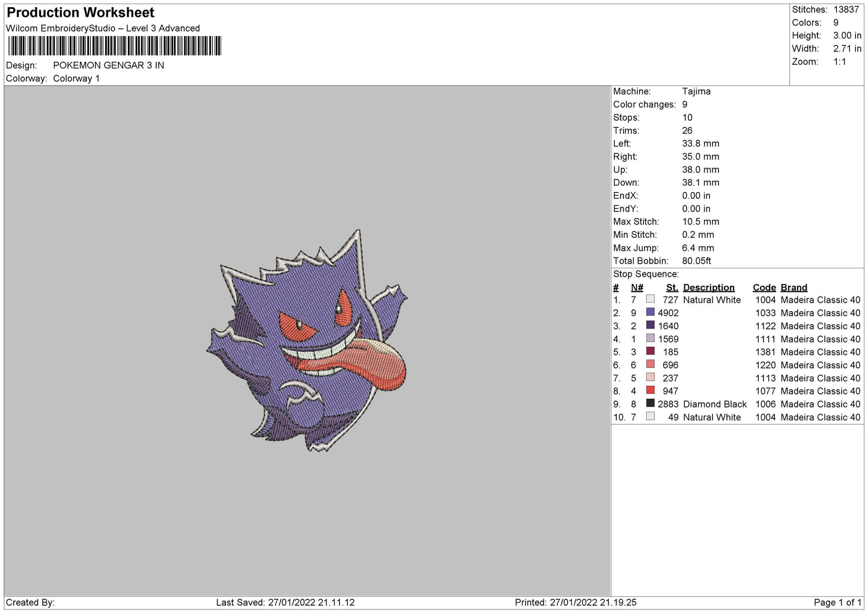Click the Code column header
This screenshot has width=868, height=613.
point(764,288)
